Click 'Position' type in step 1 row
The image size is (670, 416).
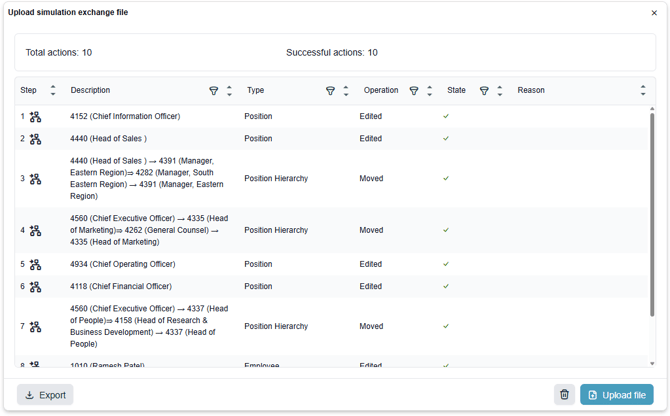pyautogui.click(x=258, y=116)
